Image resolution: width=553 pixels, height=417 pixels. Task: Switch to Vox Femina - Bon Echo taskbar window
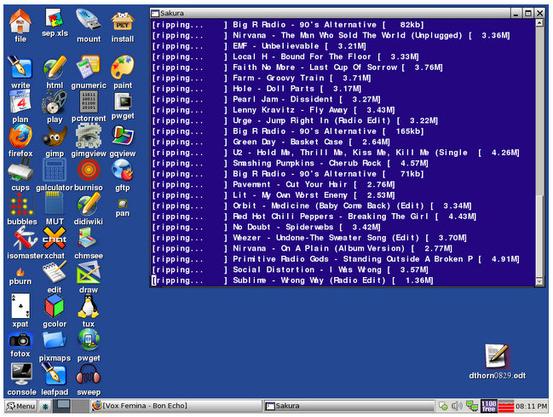click(175, 406)
